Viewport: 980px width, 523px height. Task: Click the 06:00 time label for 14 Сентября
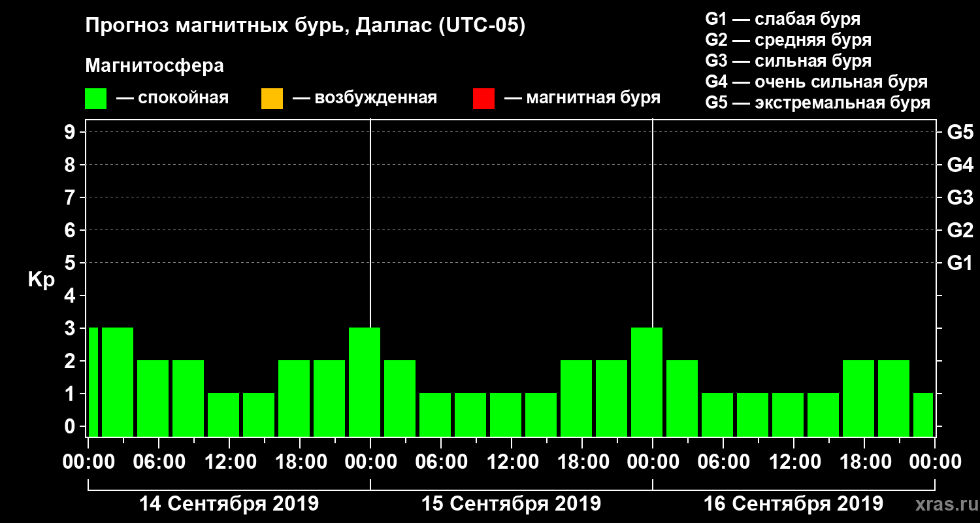pos(158,462)
